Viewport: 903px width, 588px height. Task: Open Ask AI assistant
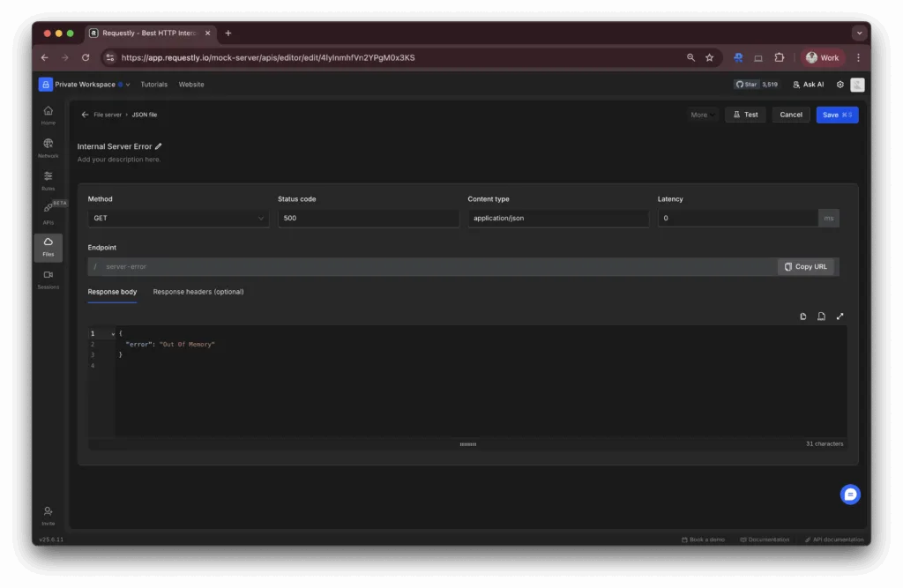808,84
